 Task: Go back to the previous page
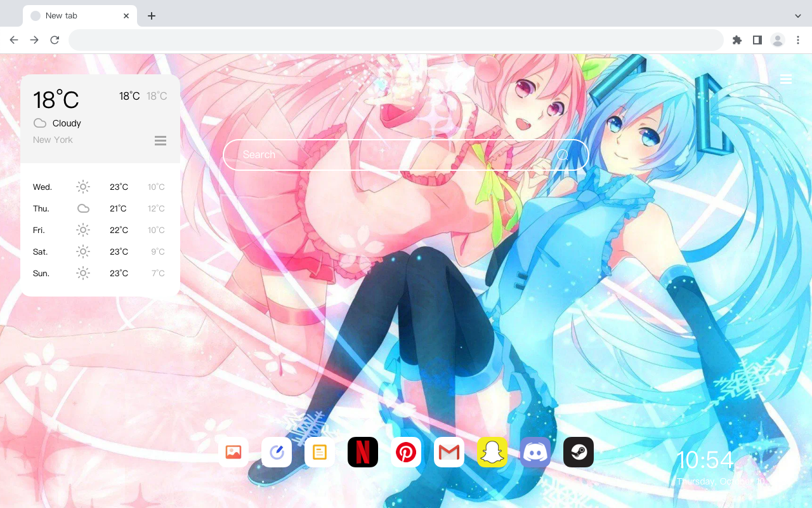[x=14, y=40]
